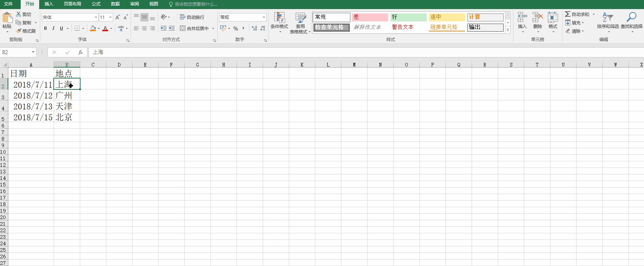The width and height of the screenshot is (644, 266).
Task: Click the phonetic guide (wén) icon
Action: (121, 28)
